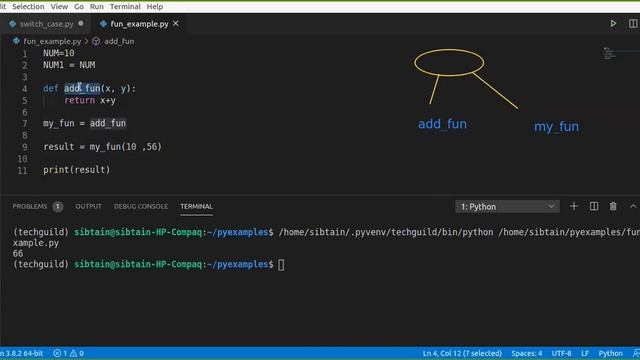Image resolution: width=640 pixels, height=360 pixels.
Task: Click the Problems count badge
Action: 58,207
